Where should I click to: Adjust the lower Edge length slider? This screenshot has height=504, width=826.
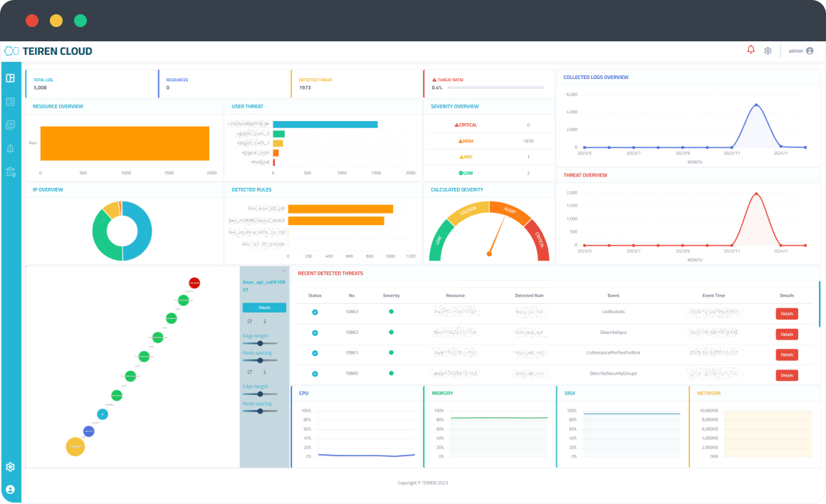[x=260, y=394]
